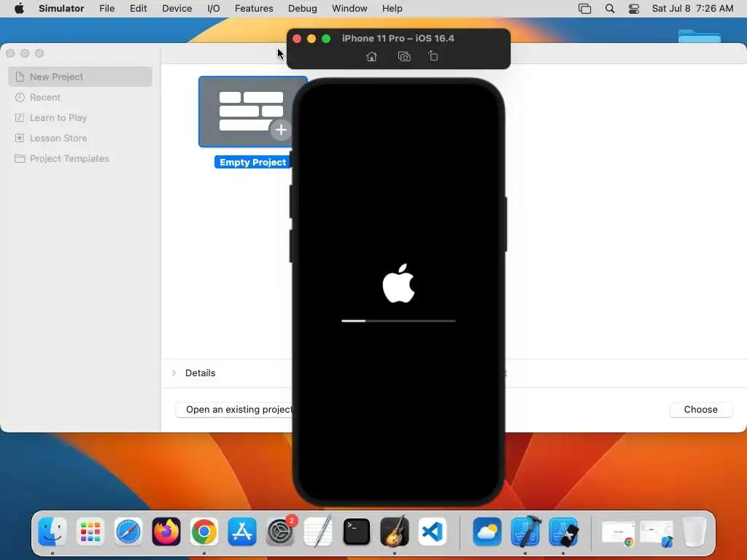The height and width of the screenshot is (560, 747).
Task: Open the Edit menu
Action: point(138,9)
